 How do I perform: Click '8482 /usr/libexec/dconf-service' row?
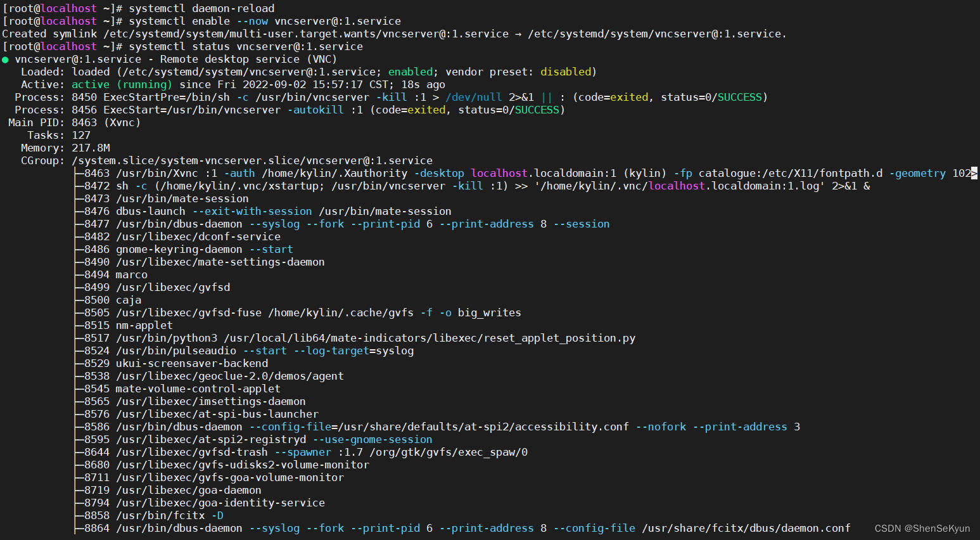point(177,236)
